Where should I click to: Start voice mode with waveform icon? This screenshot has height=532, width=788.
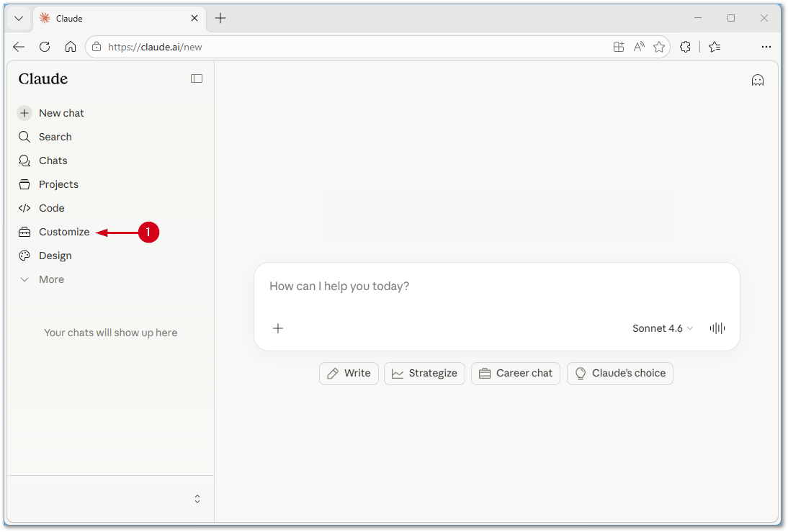pyautogui.click(x=717, y=328)
